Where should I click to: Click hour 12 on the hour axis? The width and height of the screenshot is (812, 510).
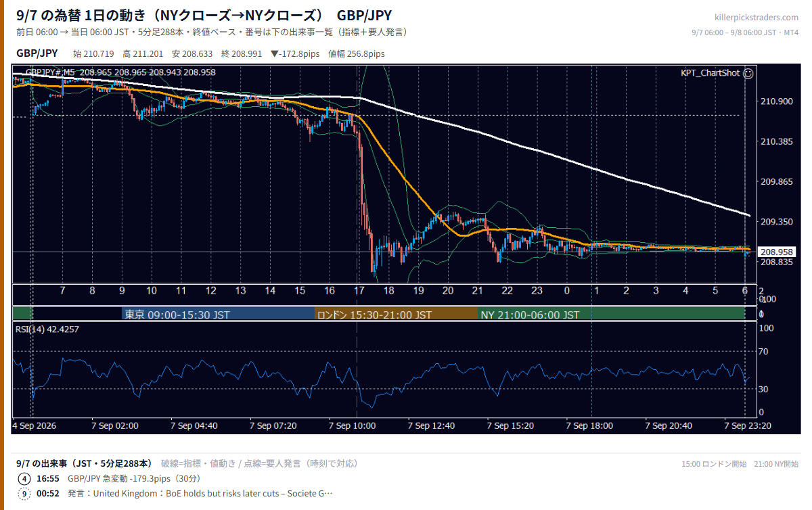point(211,291)
